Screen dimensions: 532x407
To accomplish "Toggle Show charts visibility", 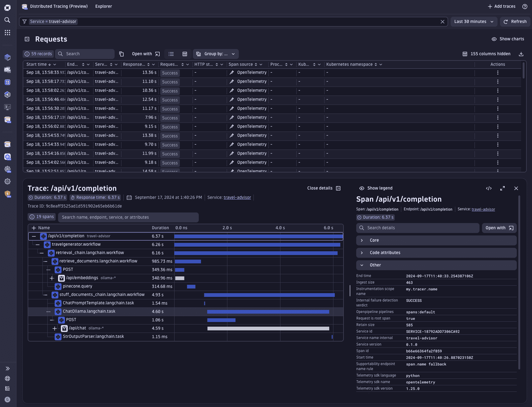I will click(508, 39).
